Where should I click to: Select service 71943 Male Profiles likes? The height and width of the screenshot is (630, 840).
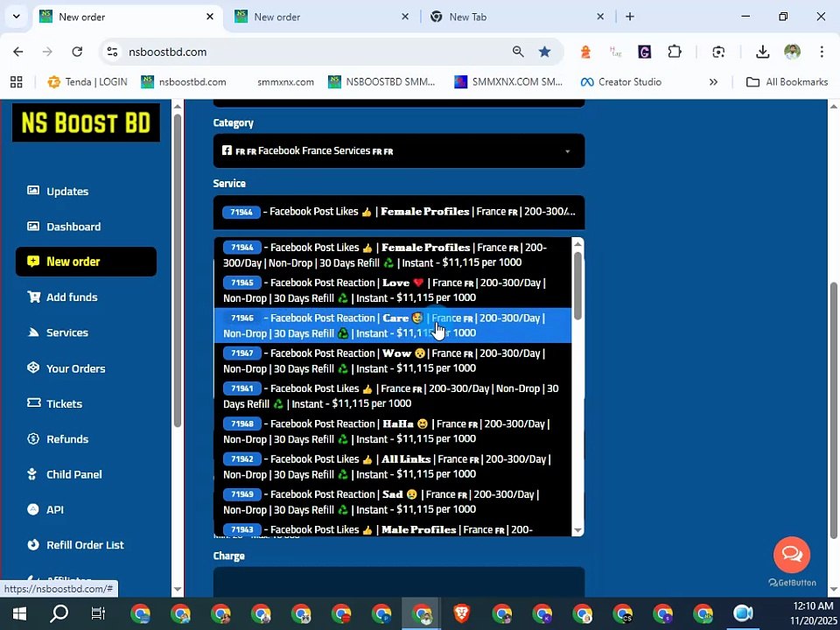coord(393,528)
